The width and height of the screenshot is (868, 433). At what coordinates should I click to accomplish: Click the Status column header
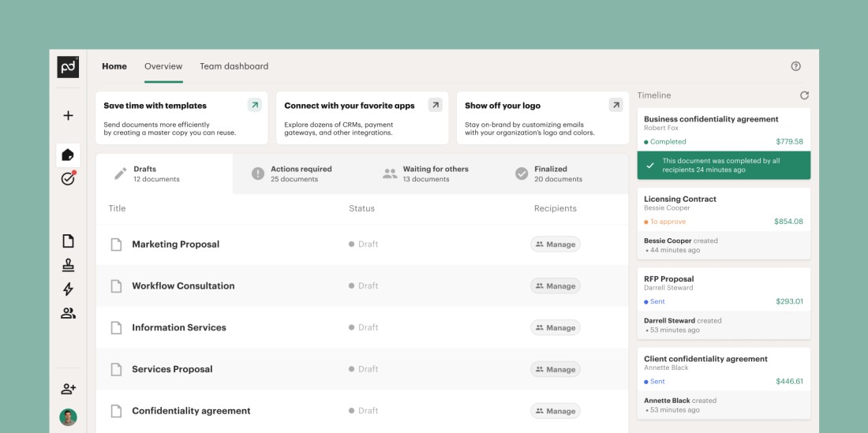point(361,208)
